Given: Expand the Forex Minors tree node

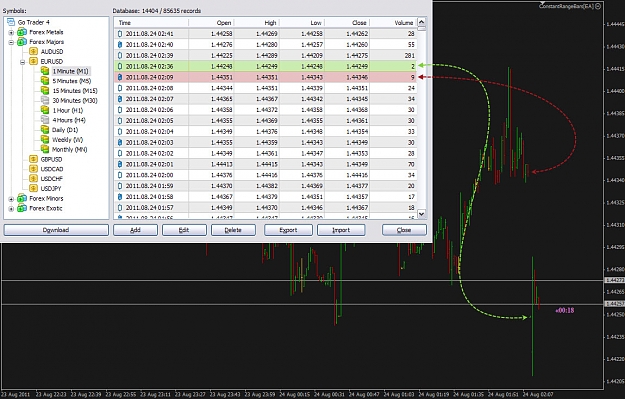Looking at the screenshot, I should point(11,199).
